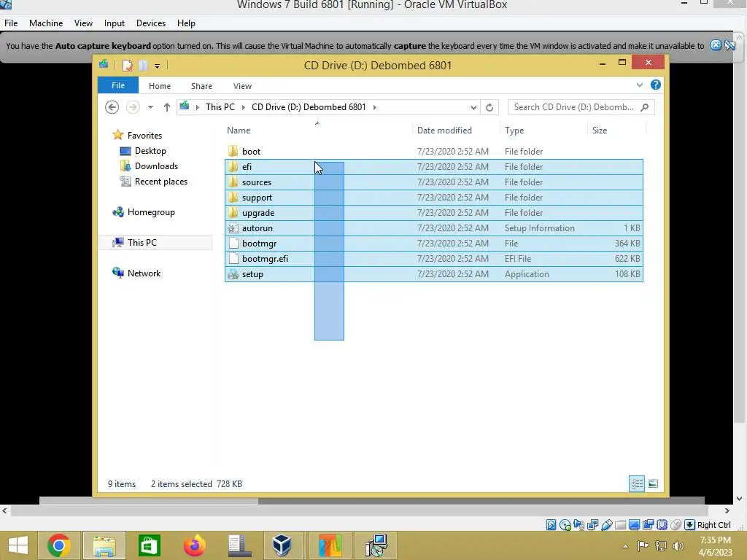Click VirtualBox network indicator icon
747x560 pixels.
(x=592, y=525)
